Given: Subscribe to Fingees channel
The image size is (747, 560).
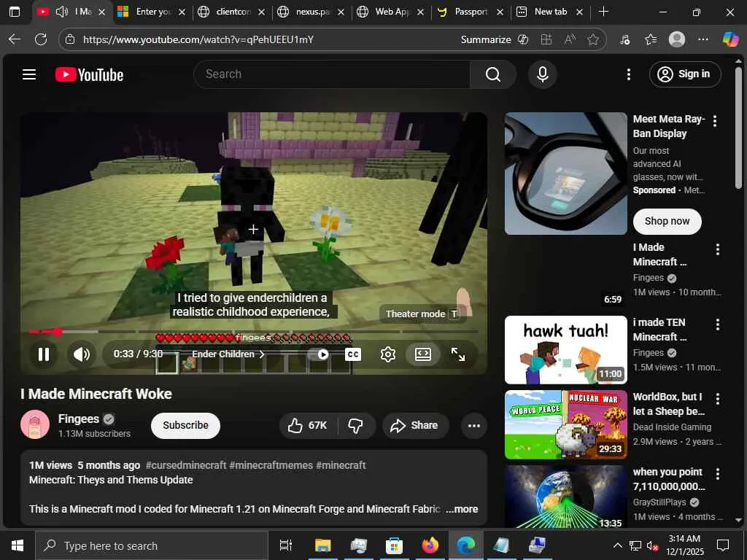Looking at the screenshot, I should [x=185, y=425].
